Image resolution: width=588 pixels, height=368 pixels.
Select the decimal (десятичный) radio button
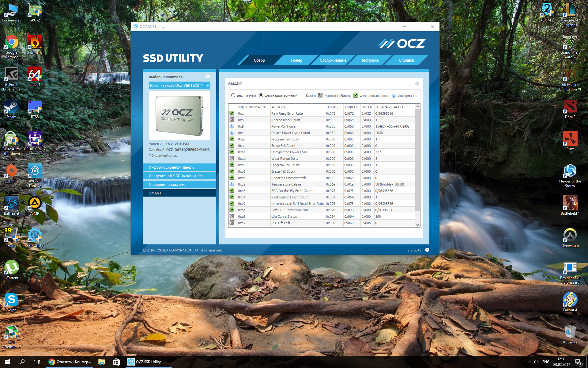pos(233,95)
